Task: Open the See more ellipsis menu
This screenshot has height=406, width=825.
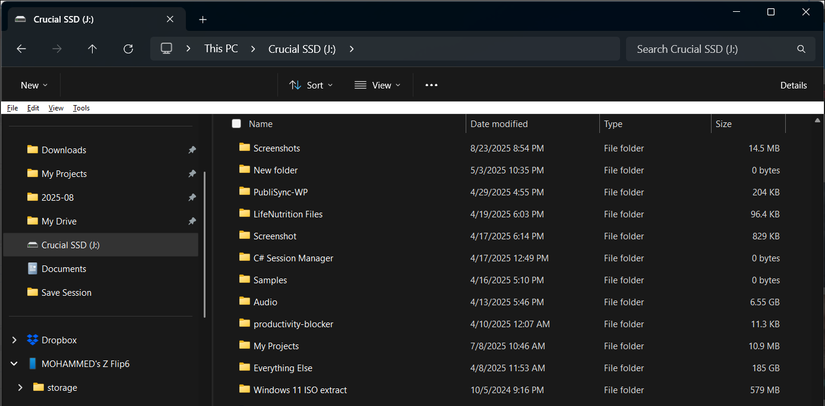Action: (431, 86)
